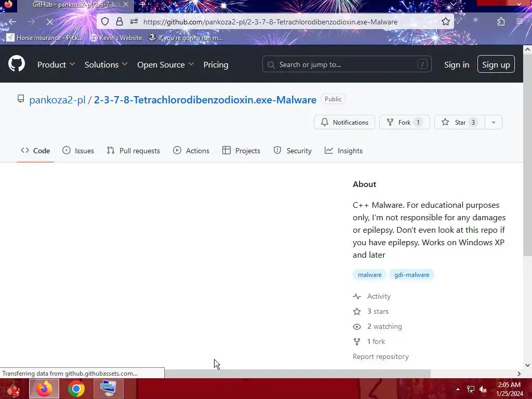This screenshot has height=399, width=532.
Task: Switch to the Code tab
Action: tap(35, 151)
